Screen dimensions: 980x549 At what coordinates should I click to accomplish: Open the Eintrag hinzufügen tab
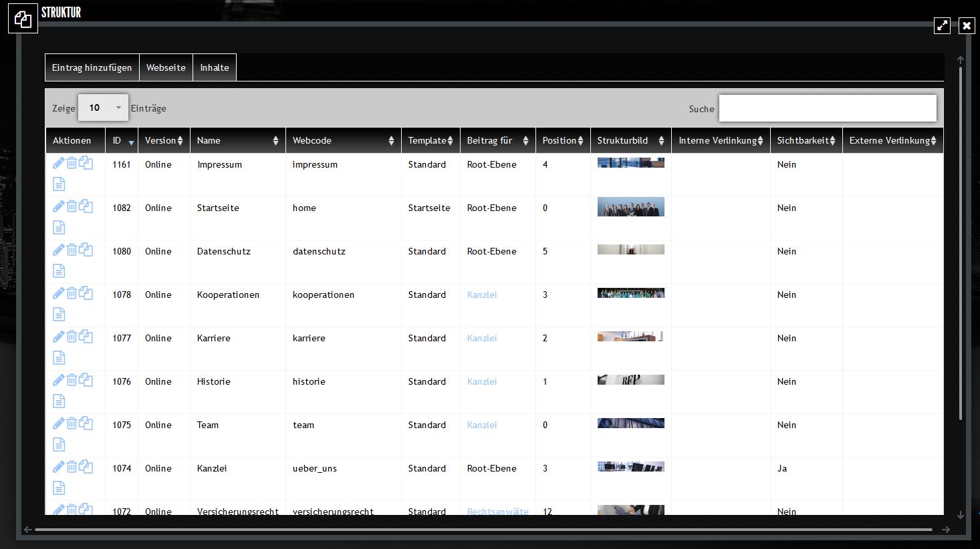(x=92, y=67)
